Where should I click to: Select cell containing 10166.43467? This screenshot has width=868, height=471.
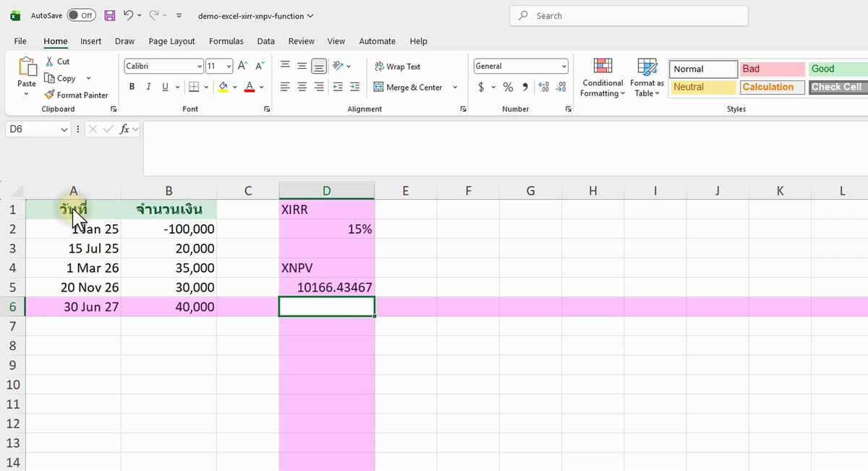click(326, 287)
